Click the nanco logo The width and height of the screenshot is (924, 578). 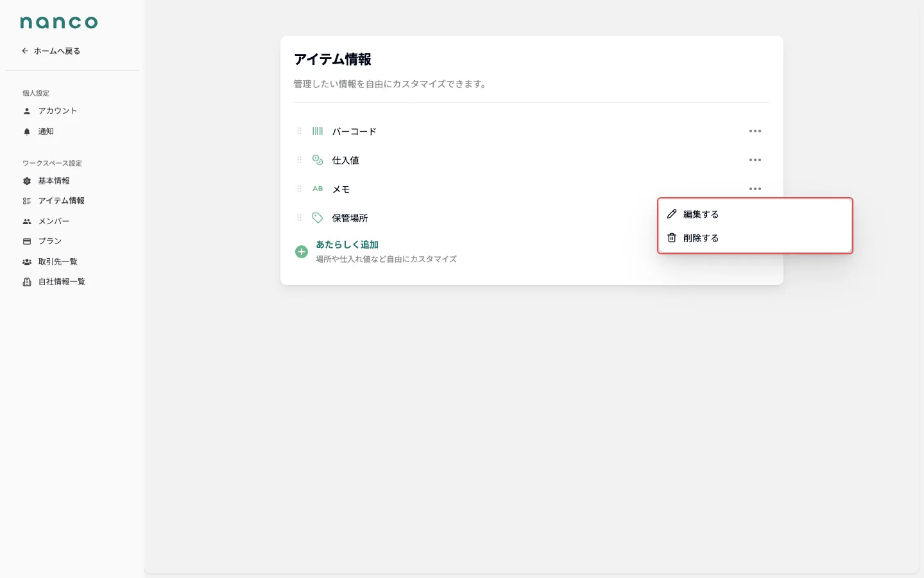coord(59,22)
